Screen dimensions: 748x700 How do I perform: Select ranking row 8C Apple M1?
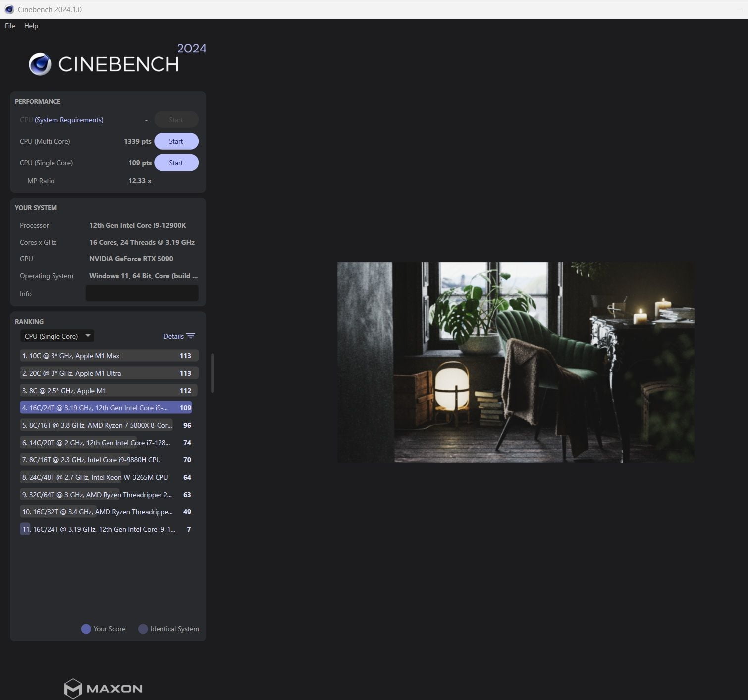tap(109, 391)
